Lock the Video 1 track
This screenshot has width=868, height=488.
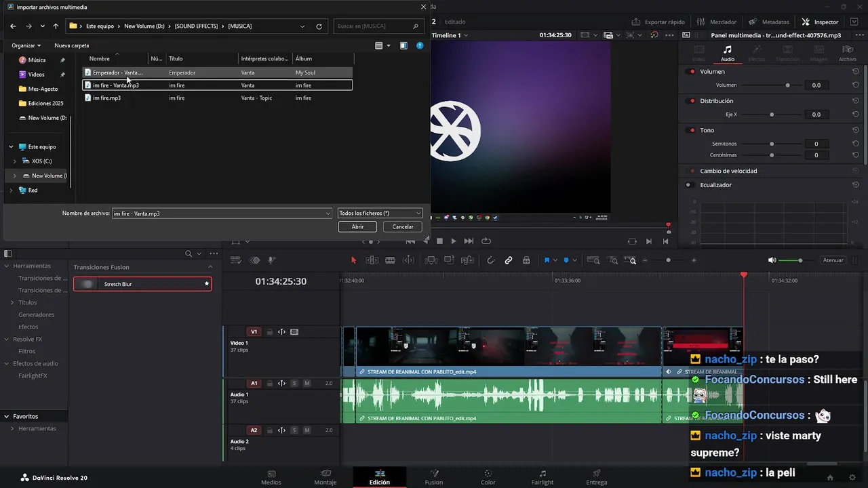pos(269,332)
